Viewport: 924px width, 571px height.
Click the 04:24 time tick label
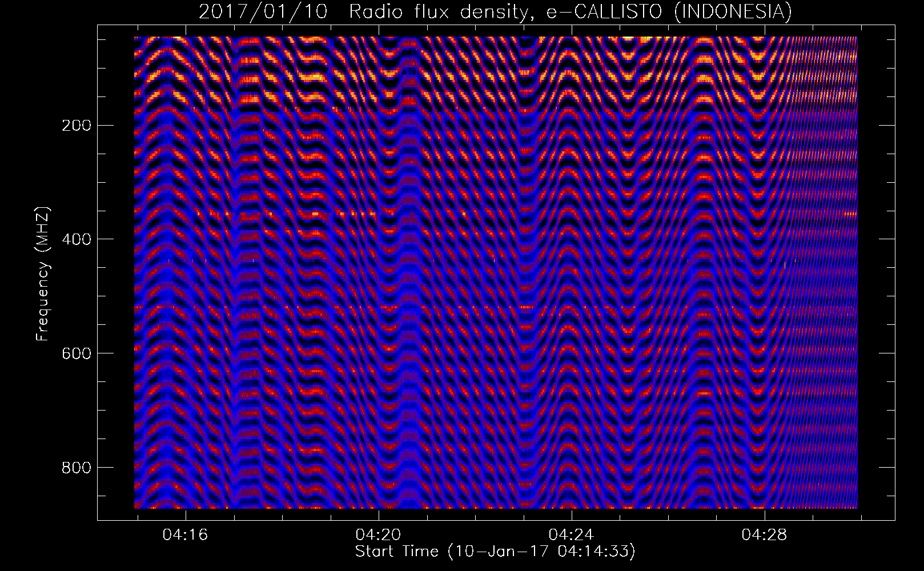(571, 534)
